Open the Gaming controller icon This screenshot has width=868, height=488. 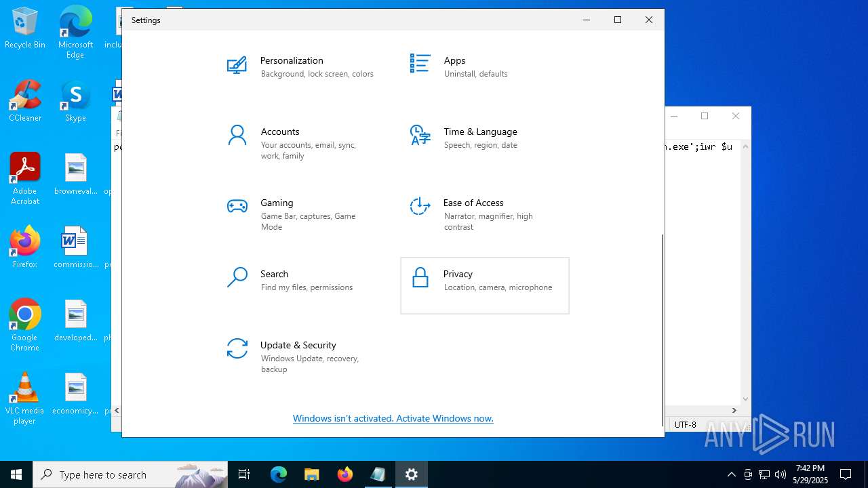237,207
